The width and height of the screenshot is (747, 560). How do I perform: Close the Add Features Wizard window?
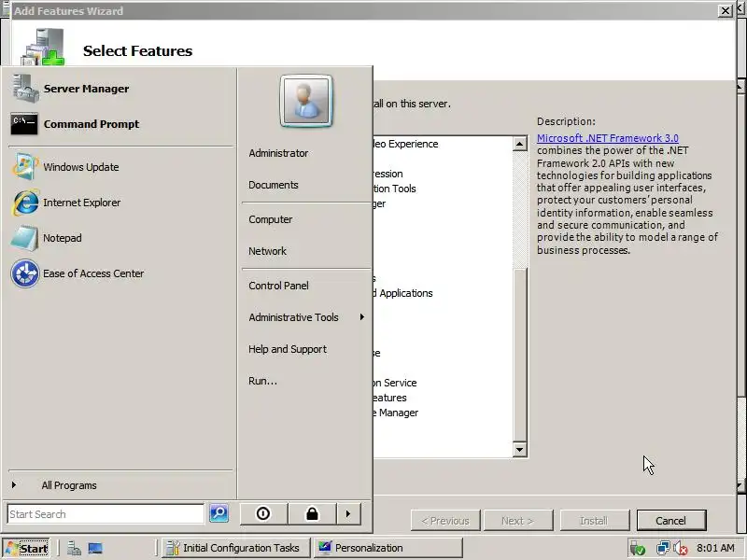point(726,10)
